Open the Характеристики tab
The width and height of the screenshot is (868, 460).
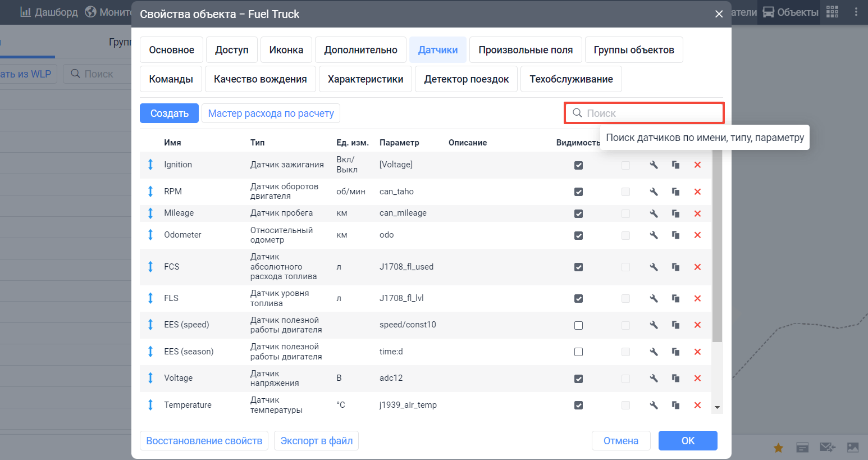click(x=366, y=79)
